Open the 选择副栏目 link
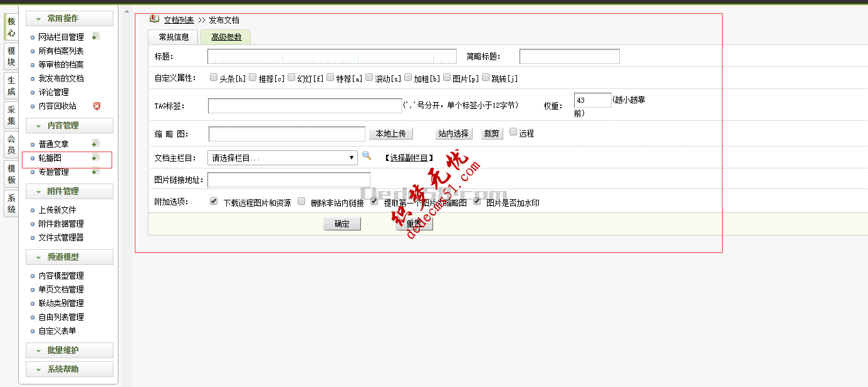The image size is (868, 387). (x=409, y=158)
